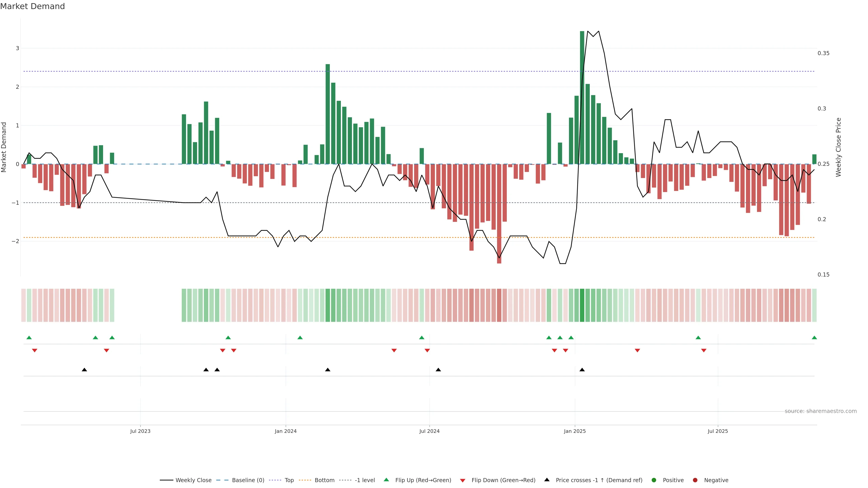
Task: Toggle the -1 level legend entry
Action: coord(365,480)
